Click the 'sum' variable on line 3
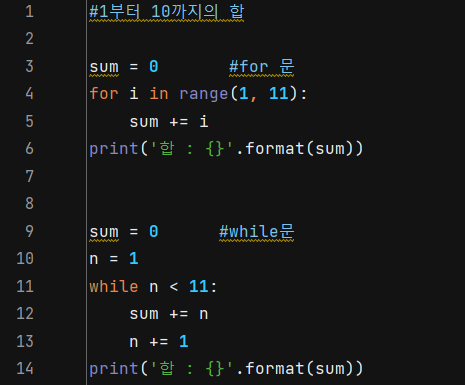 [x=104, y=67]
